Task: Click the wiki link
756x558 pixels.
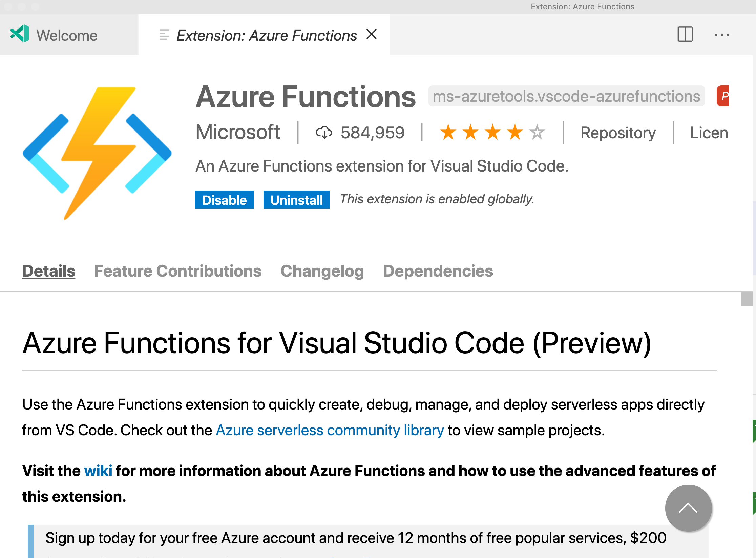Action: (98, 471)
